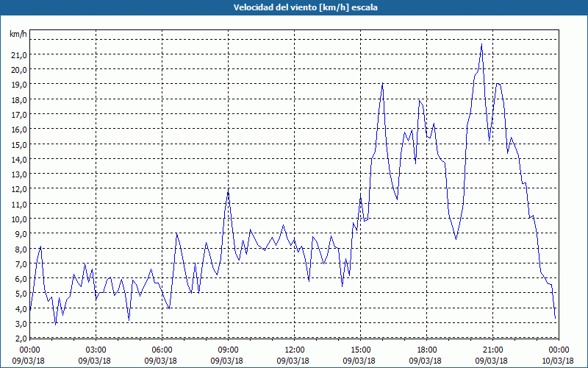Pick the '2,0' y-axis label

click(21, 339)
